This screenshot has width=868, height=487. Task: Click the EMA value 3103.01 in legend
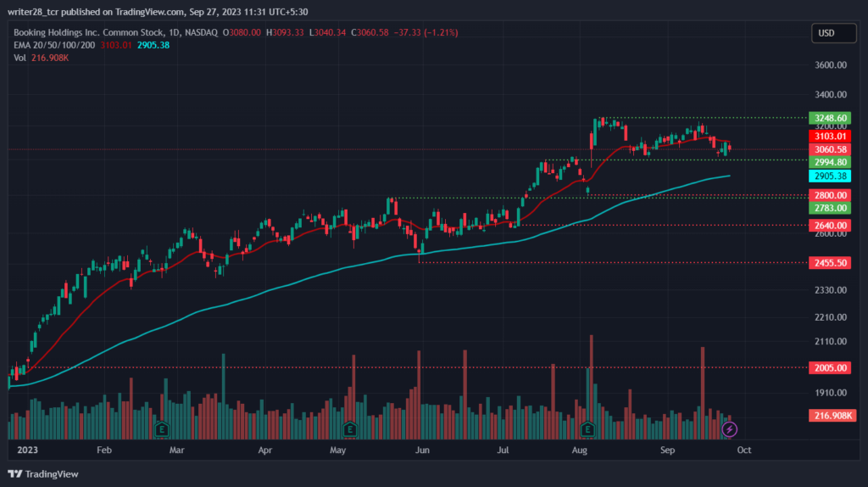click(115, 46)
